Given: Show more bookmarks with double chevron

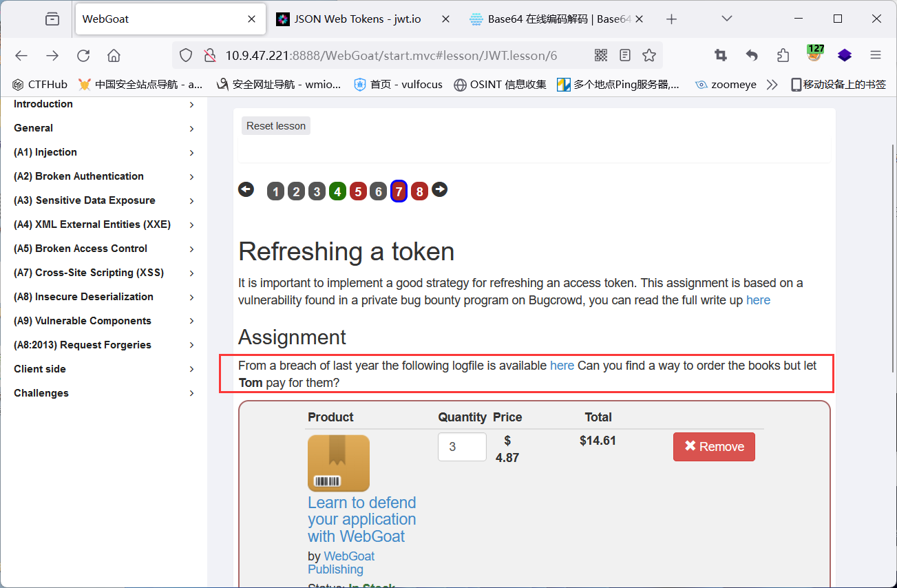Looking at the screenshot, I should (772, 85).
